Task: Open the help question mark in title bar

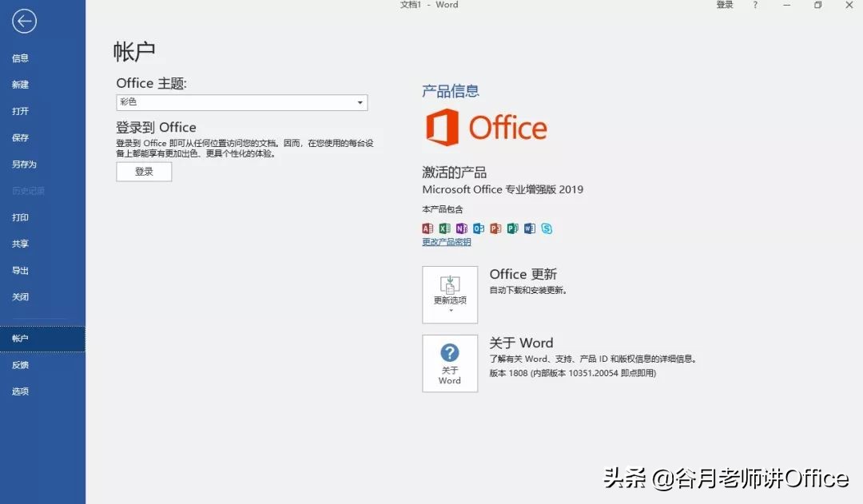Action: pos(755,5)
